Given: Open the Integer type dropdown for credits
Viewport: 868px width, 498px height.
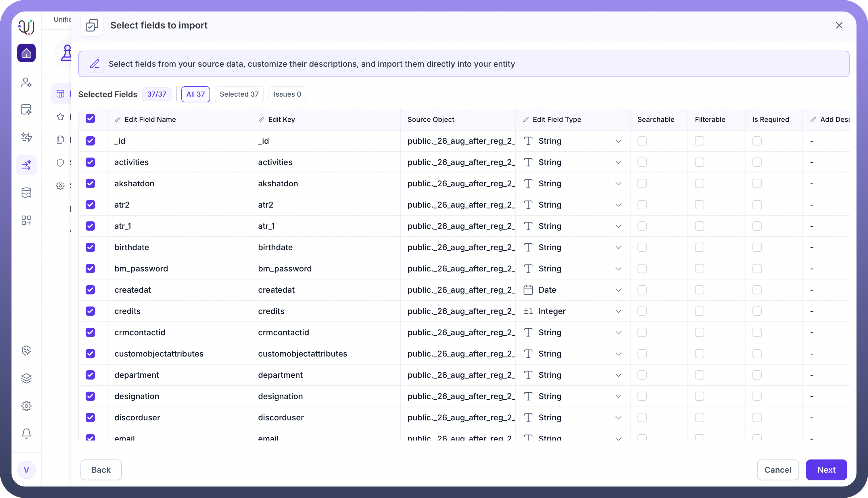Looking at the screenshot, I should 618,311.
